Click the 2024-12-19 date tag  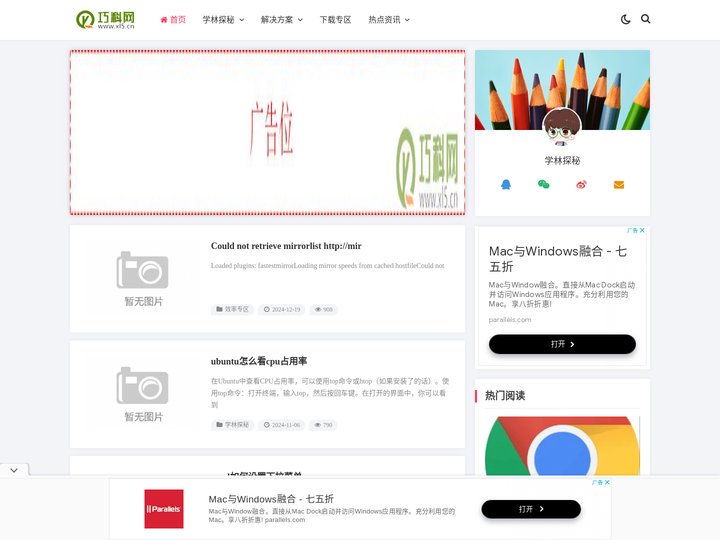pyautogui.click(x=282, y=309)
